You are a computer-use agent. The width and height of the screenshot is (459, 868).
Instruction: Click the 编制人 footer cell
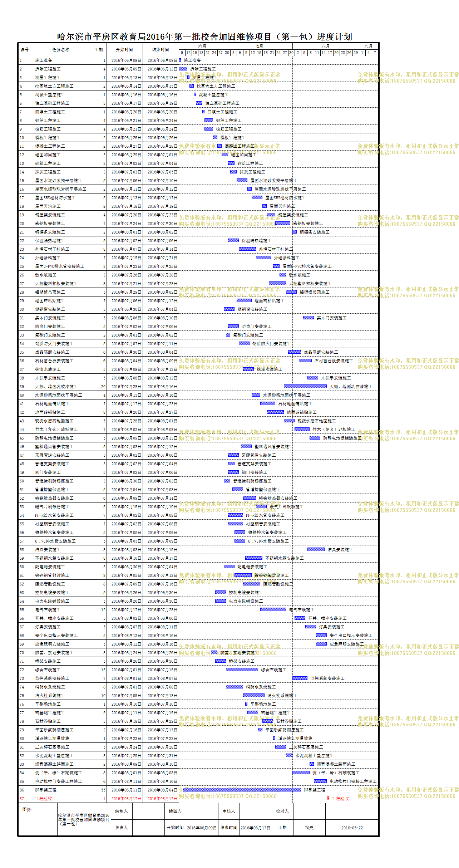122,811
